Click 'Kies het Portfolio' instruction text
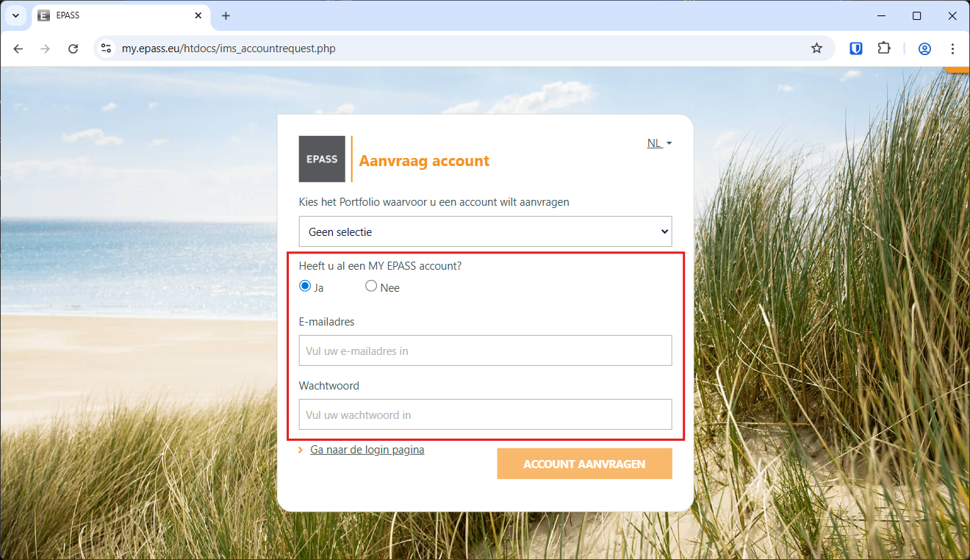 point(434,202)
